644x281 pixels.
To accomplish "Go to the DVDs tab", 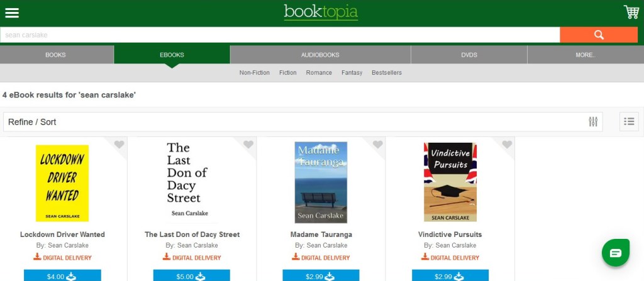I will tap(469, 55).
